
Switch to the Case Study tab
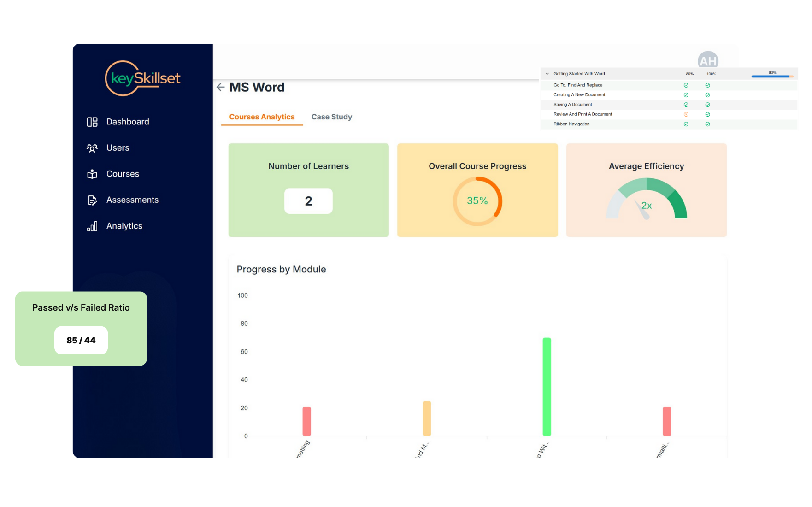[x=332, y=117]
